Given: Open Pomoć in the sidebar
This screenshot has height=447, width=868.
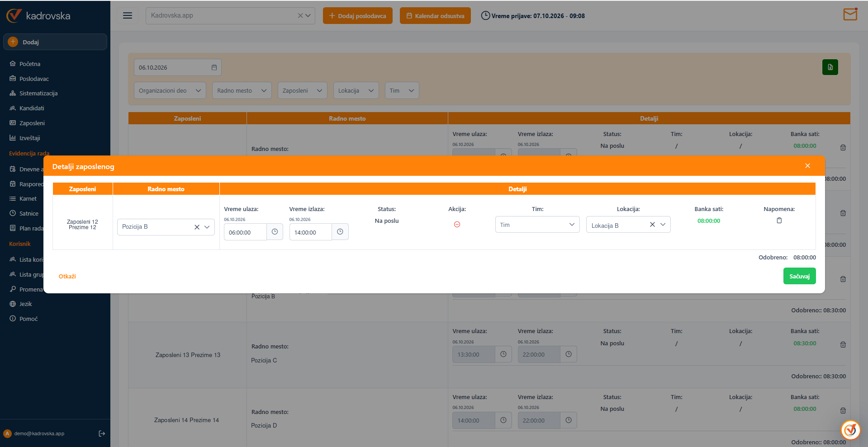Looking at the screenshot, I should pos(28,319).
